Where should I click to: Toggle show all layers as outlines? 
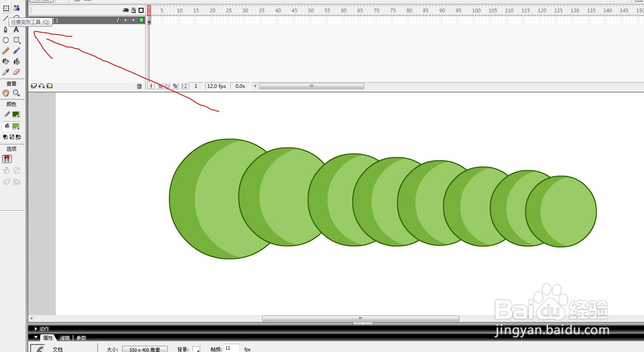(x=141, y=10)
